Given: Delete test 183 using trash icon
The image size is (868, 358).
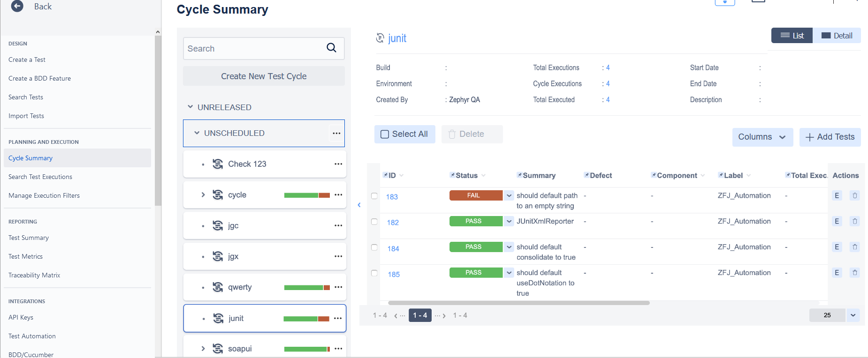Looking at the screenshot, I should click(x=855, y=196).
